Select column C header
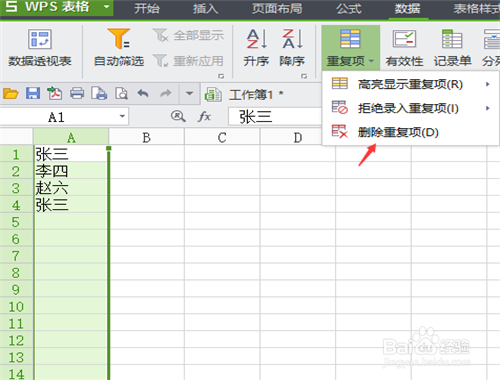This screenshot has width=500, height=380. 222,137
